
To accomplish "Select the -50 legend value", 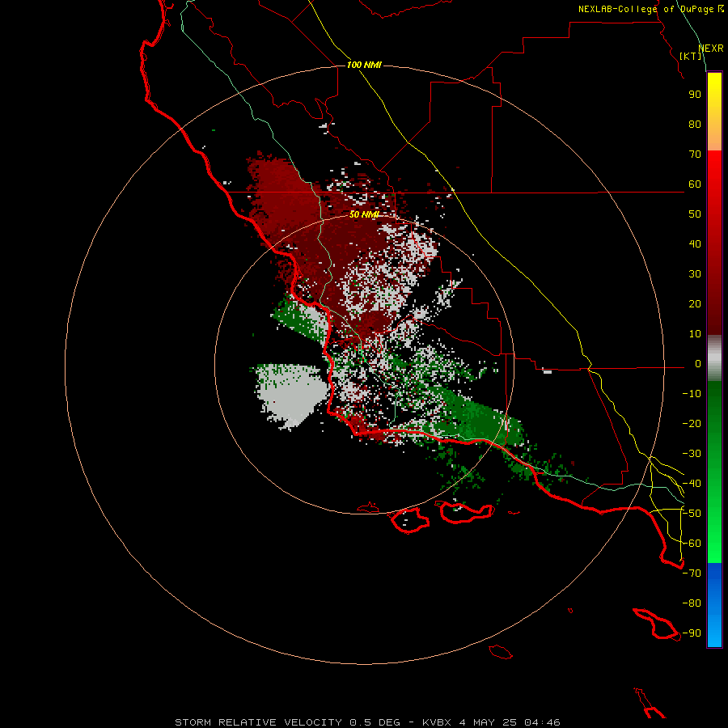I will click(692, 514).
